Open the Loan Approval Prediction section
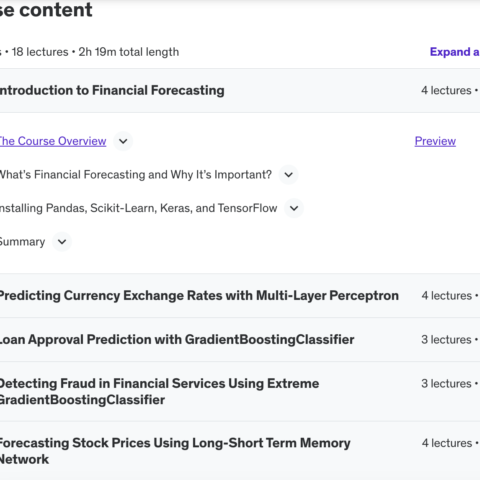Screen dimensions: 480x480 click(x=240, y=340)
